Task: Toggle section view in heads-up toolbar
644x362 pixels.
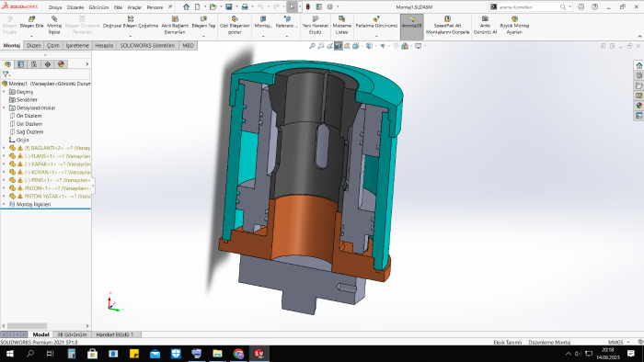Action: pyautogui.click(x=338, y=46)
